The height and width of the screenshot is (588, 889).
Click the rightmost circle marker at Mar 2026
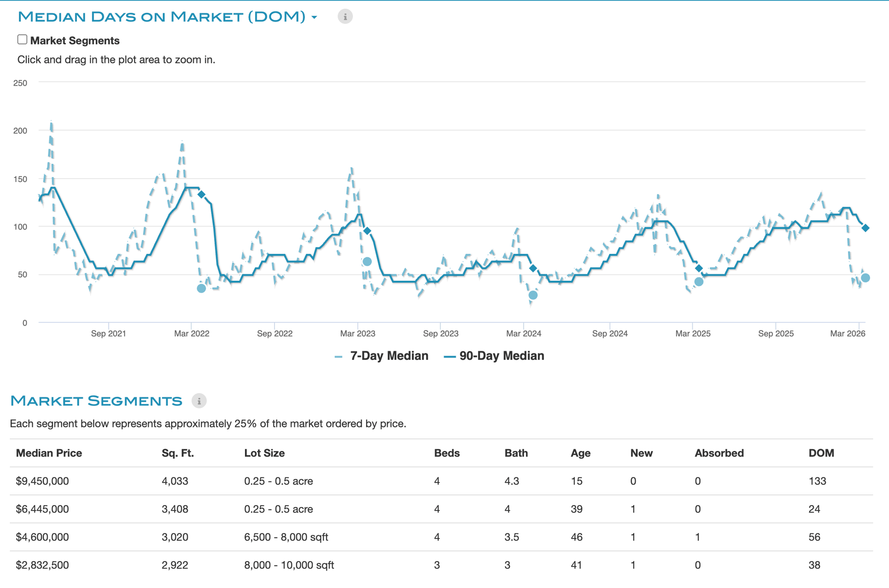click(x=865, y=278)
